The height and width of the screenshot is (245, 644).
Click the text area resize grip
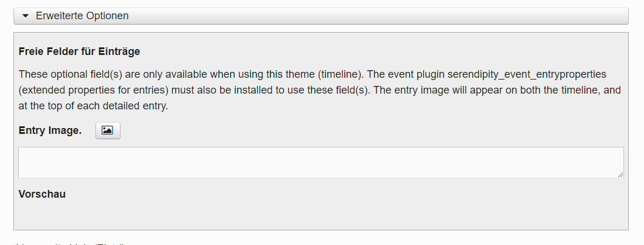[x=620, y=174]
